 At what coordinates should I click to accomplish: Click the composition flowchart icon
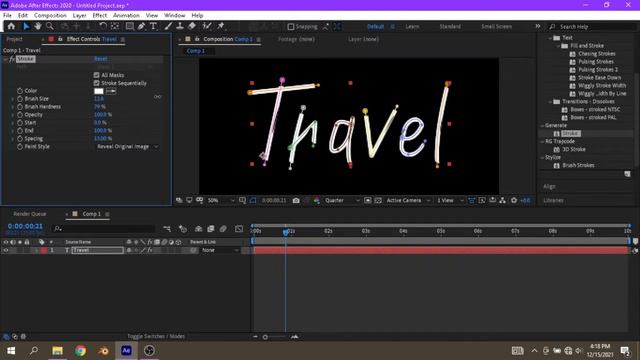[x=502, y=200]
